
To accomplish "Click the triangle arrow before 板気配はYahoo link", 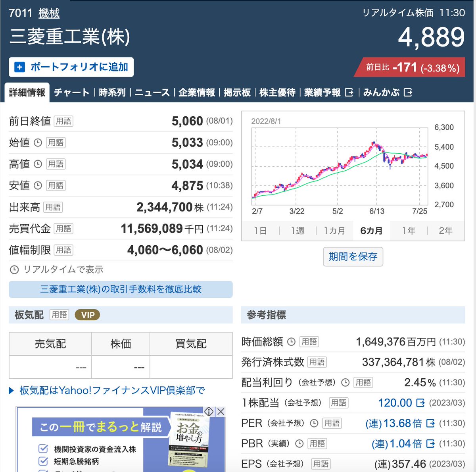I will point(11,391).
